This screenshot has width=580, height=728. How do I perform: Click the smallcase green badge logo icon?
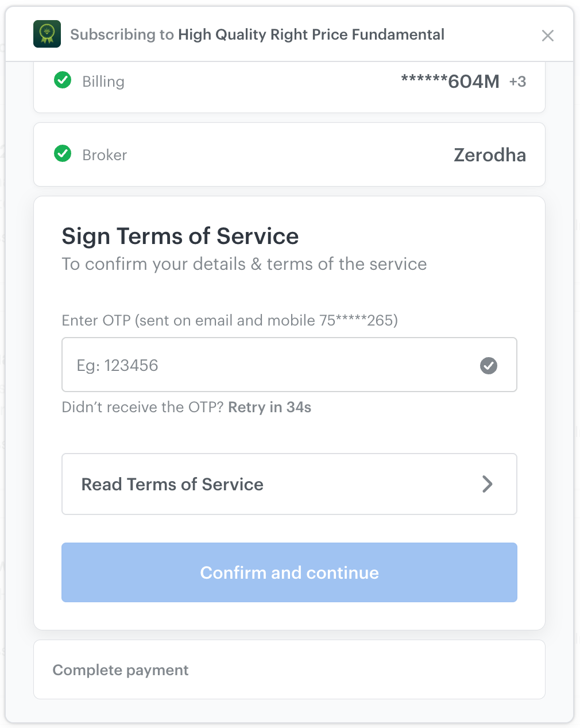click(47, 34)
